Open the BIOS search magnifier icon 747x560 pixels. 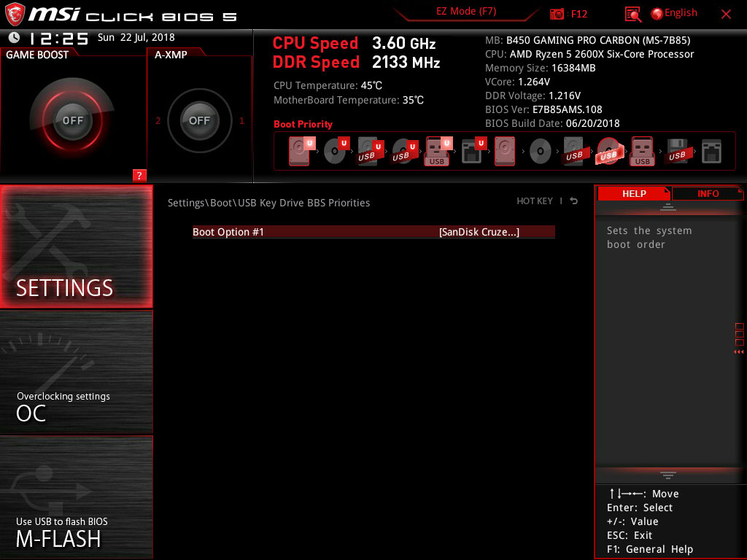point(632,15)
